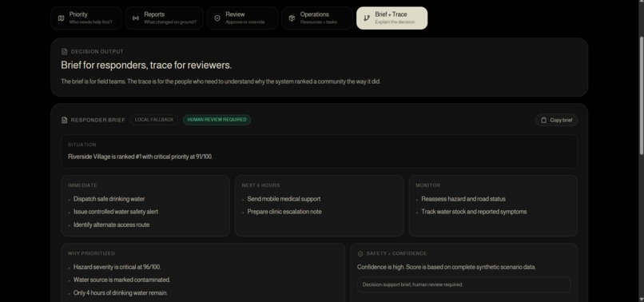The height and width of the screenshot is (302, 644).
Task: Click the clipboard icon in Copy brief
Action: 544,120
